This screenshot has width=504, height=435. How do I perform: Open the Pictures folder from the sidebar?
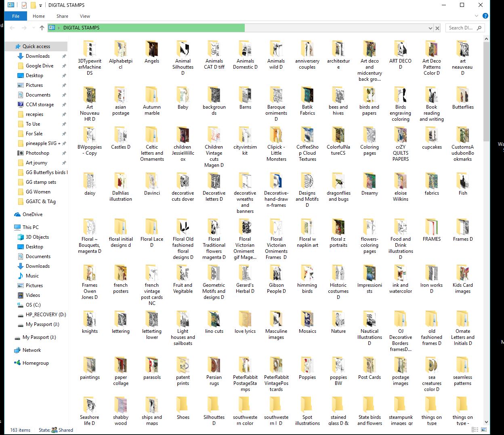tap(35, 85)
